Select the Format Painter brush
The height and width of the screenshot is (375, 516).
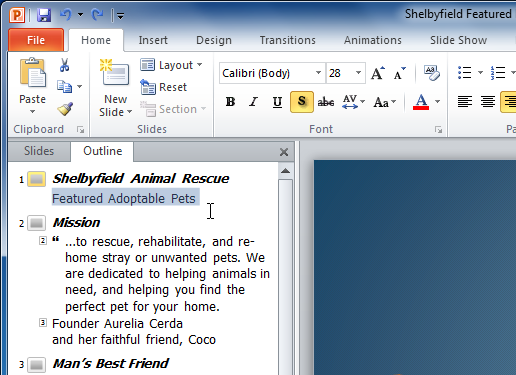tap(65, 109)
